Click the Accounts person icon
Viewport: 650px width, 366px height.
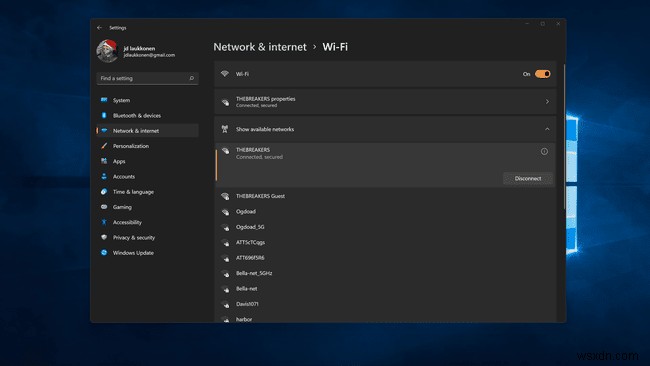[104, 176]
